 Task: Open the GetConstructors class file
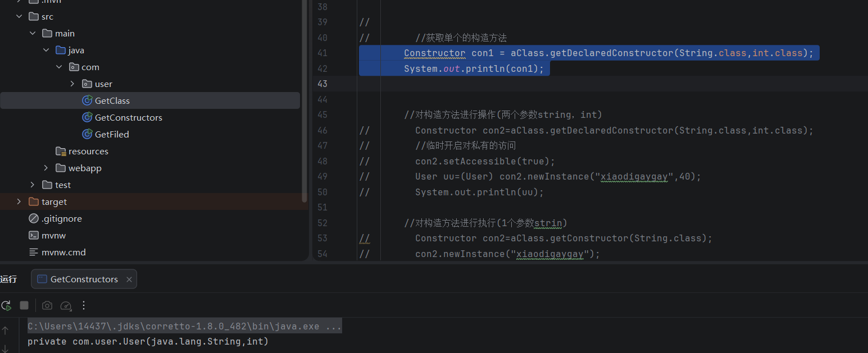pyautogui.click(x=129, y=118)
